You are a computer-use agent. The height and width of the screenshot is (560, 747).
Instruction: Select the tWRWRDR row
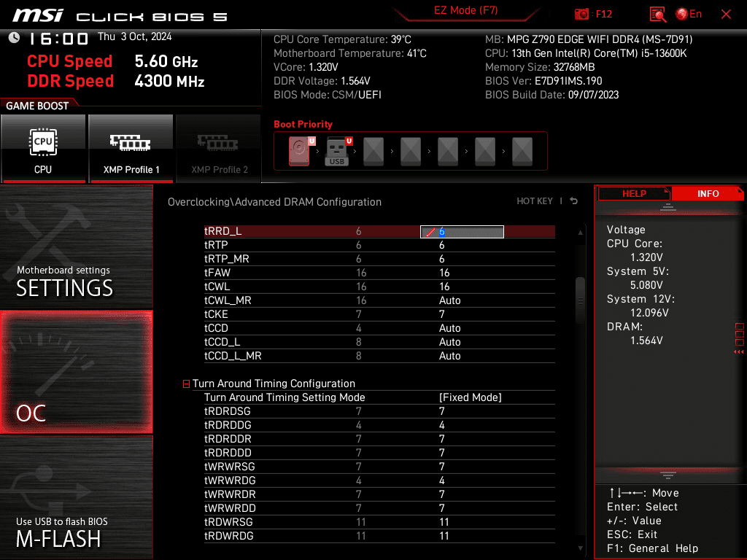tap(379, 494)
